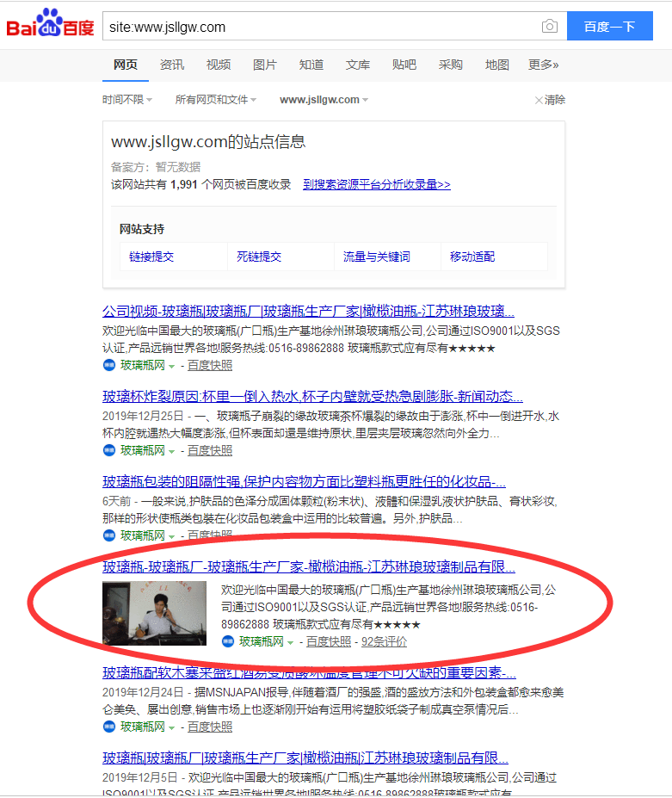Open 百度快照 next to 92条评价

pos(329,642)
